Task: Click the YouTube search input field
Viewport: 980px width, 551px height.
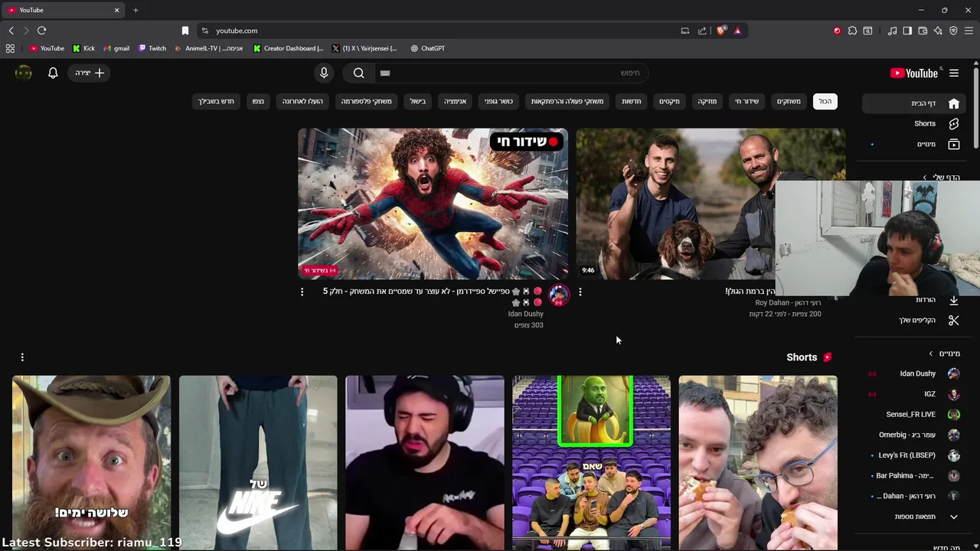Action: tap(513, 73)
